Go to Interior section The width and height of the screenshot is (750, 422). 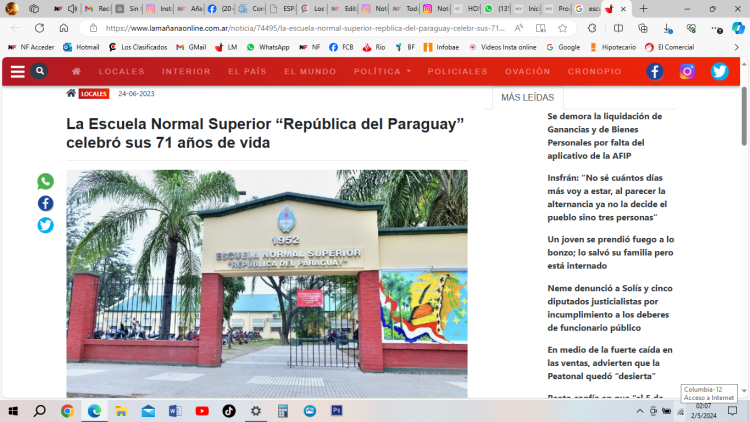coord(186,71)
